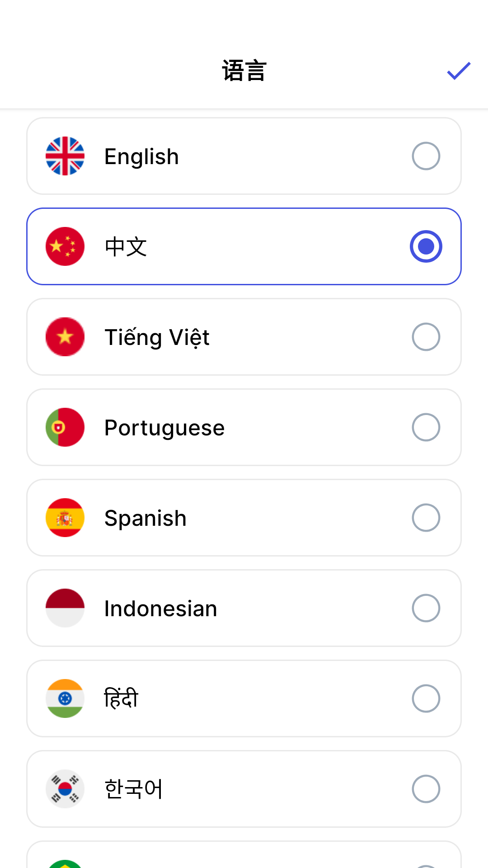Tap the partially visible Brazil flag row
488x868 pixels.
[244, 857]
